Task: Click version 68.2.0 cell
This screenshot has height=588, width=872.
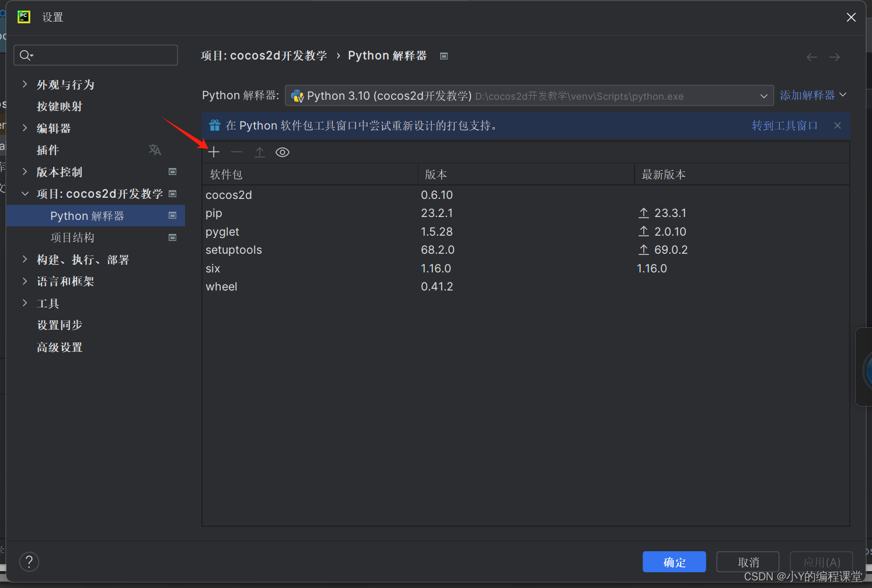Action: point(438,250)
